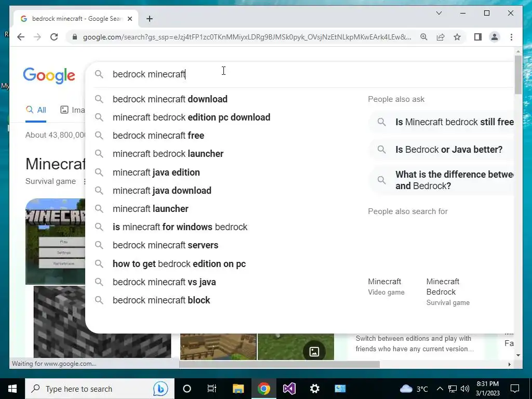Switch to the All results tab

pyautogui.click(x=36, y=110)
